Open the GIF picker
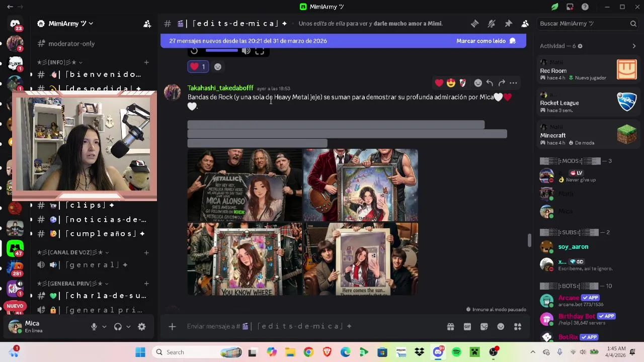The image size is (644, 362). coord(467,327)
